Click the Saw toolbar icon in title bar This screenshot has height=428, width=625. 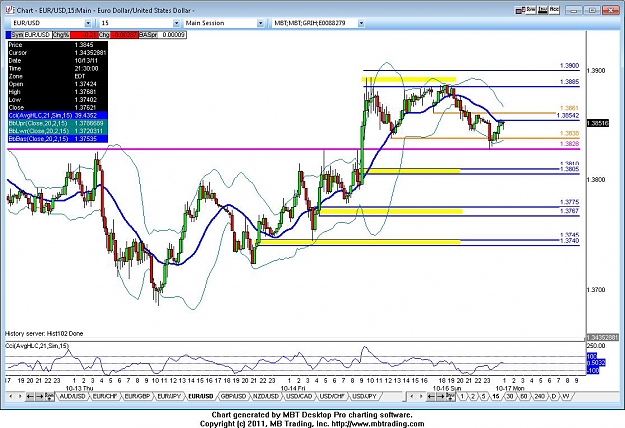click(x=531, y=10)
